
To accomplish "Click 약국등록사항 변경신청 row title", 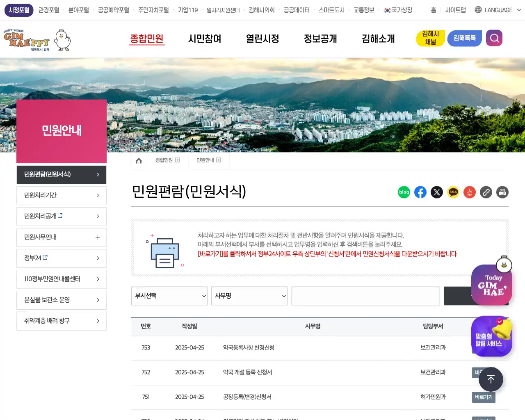I will (249, 348).
